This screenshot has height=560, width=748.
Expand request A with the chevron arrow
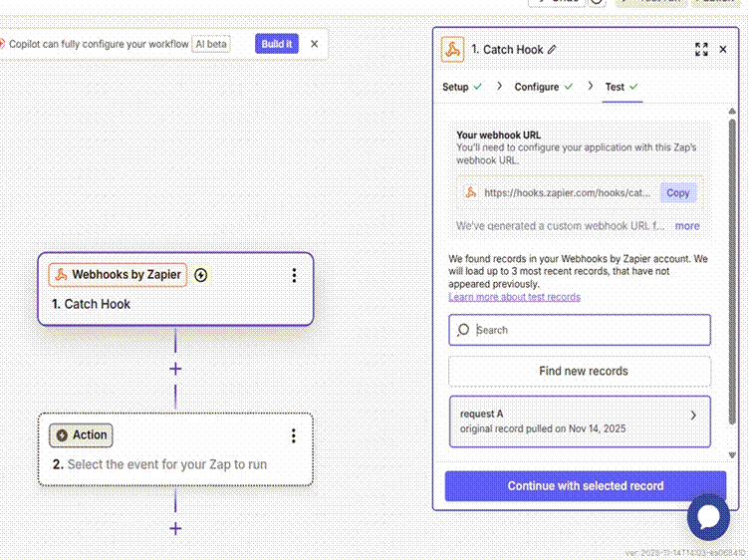tap(693, 416)
